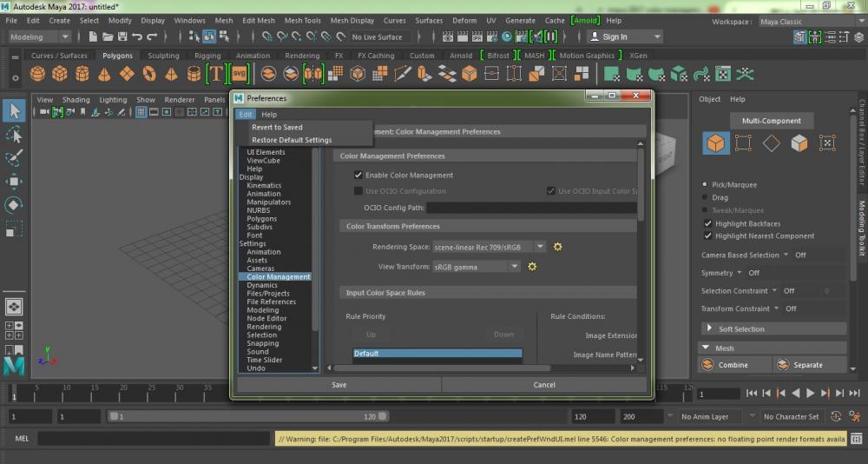Choose Restore Default Settings menu item
This screenshot has width=868, height=464.
(292, 140)
